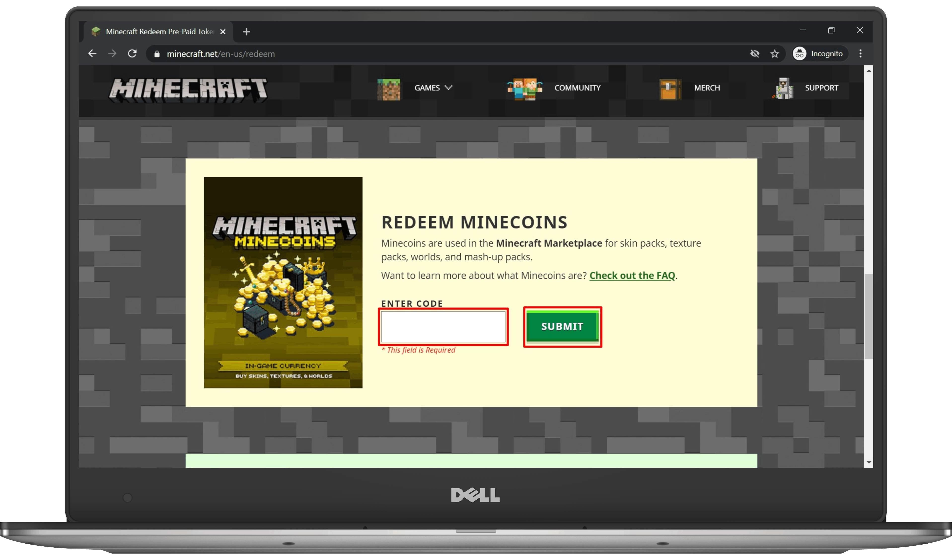Click the reload page control

132,53
